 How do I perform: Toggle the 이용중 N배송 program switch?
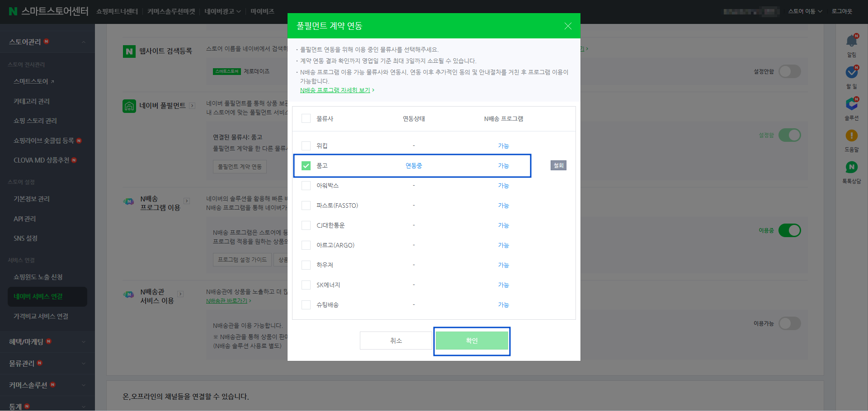790,230
